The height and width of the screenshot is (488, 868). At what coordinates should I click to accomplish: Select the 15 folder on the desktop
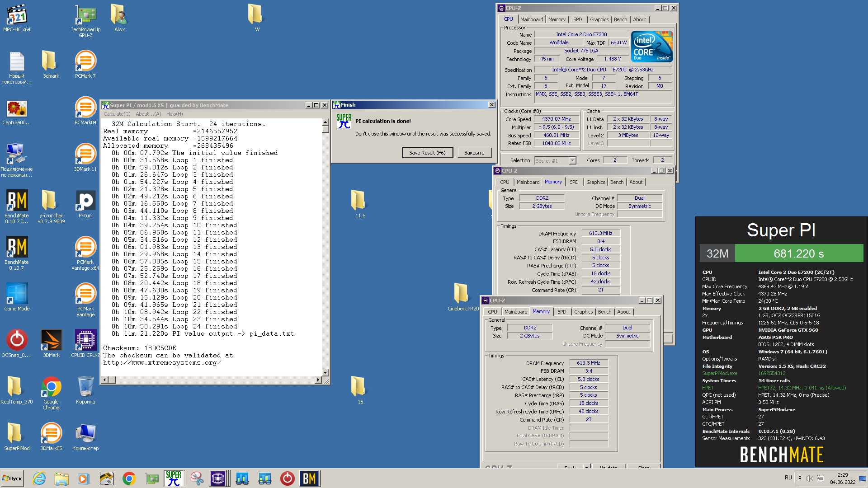(x=360, y=390)
